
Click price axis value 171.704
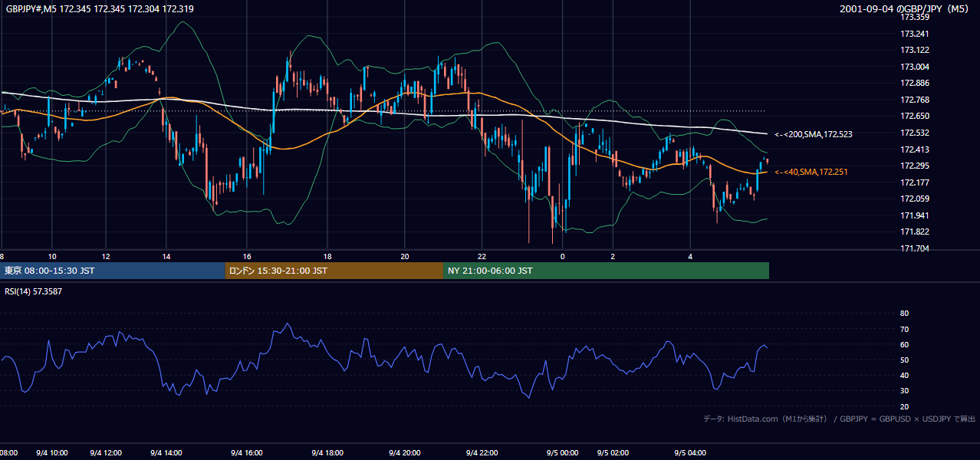(915, 248)
